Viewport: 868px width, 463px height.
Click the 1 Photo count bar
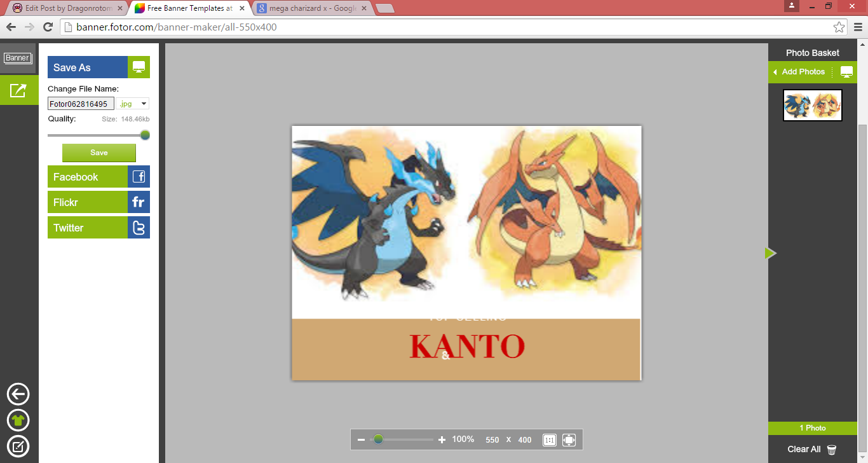coord(813,428)
